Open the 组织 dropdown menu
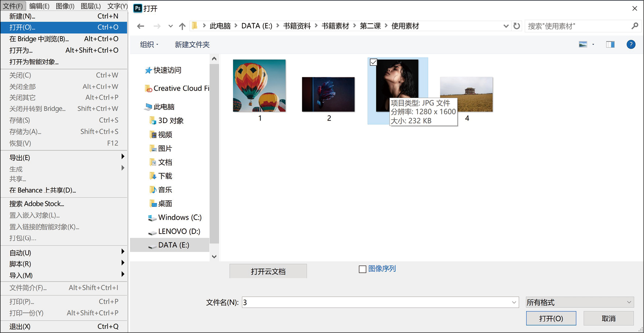 click(149, 44)
